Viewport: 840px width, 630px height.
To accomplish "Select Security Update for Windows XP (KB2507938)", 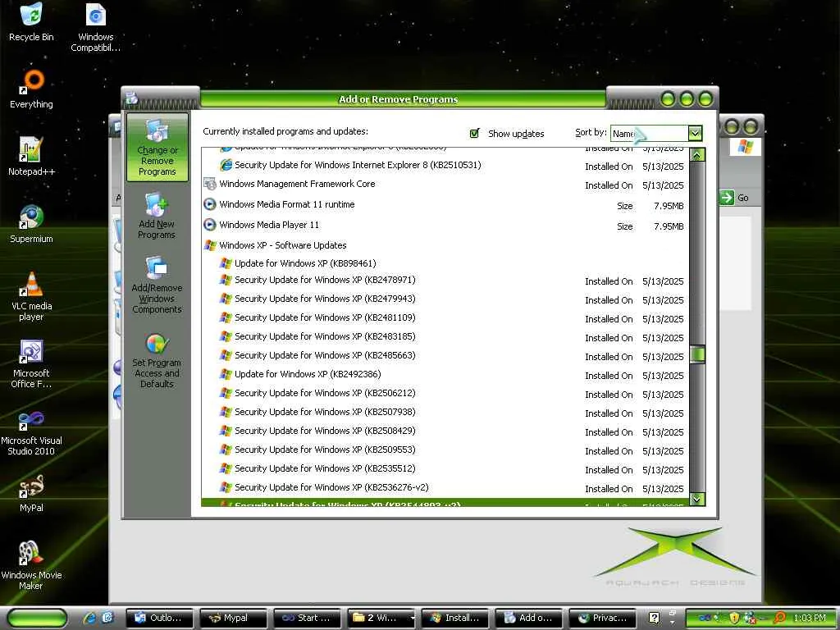I will (x=325, y=412).
